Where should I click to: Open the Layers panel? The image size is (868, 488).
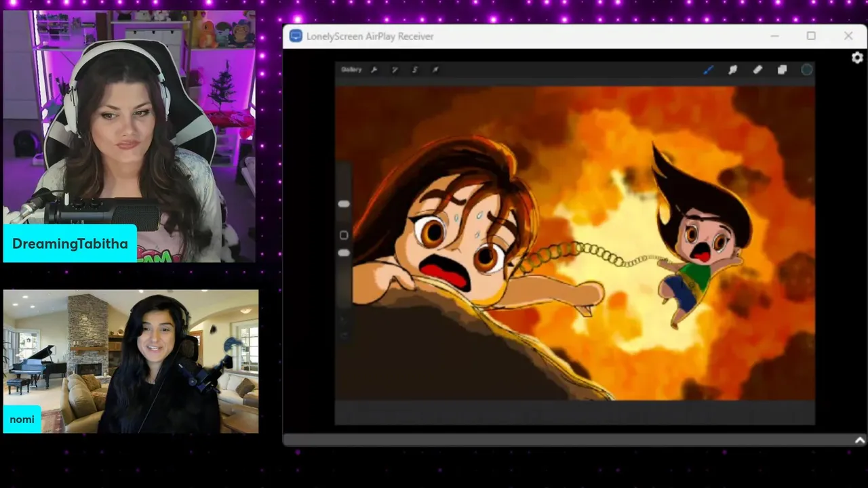pyautogui.click(x=782, y=70)
